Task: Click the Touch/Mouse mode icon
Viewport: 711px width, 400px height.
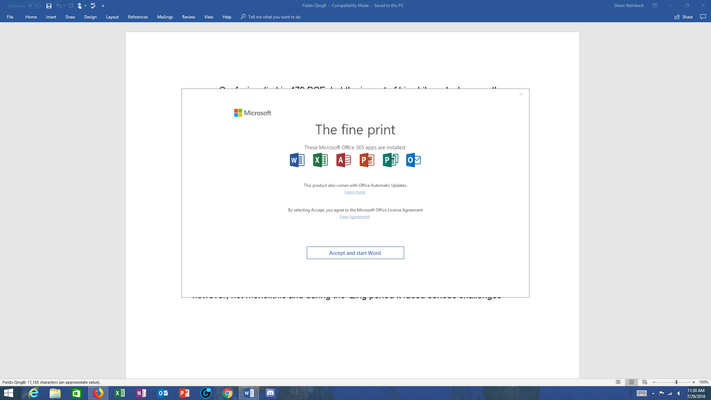Action: click(80, 6)
